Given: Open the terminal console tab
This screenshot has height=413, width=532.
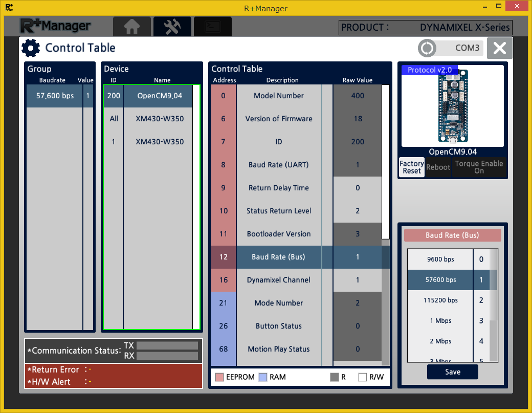Looking at the screenshot, I should click(213, 27).
